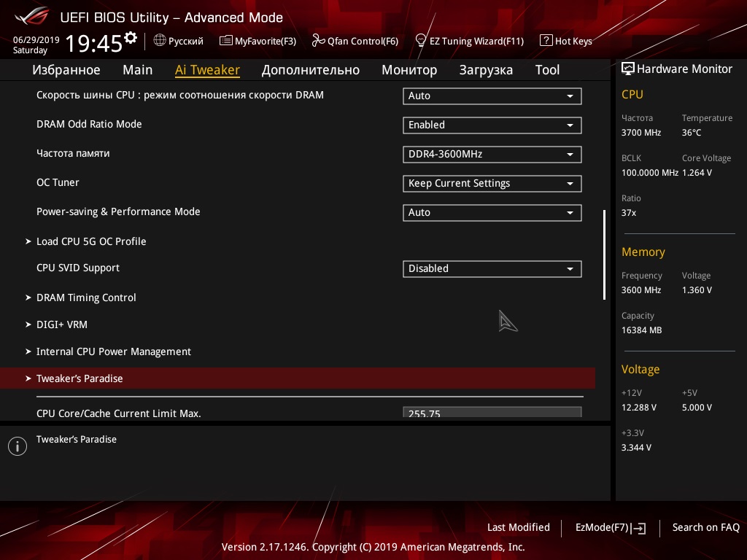The height and width of the screenshot is (560, 747).
Task: Click the EzMode exit arrow icon
Action: point(639,528)
